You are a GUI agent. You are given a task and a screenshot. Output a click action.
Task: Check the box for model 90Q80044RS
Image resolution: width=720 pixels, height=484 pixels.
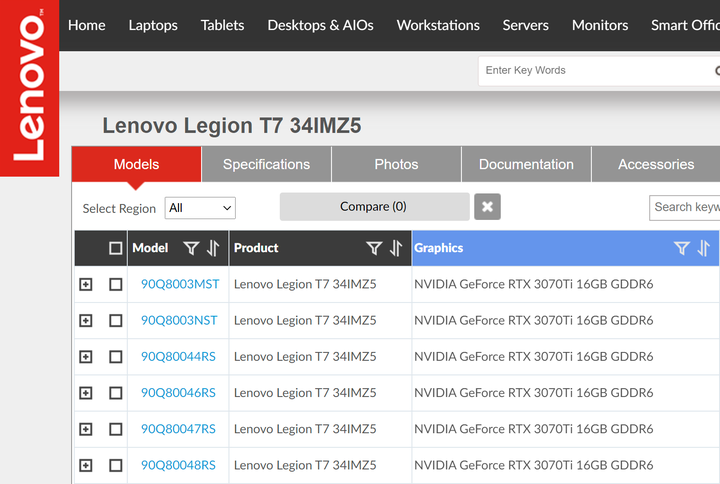pos(116,357)
